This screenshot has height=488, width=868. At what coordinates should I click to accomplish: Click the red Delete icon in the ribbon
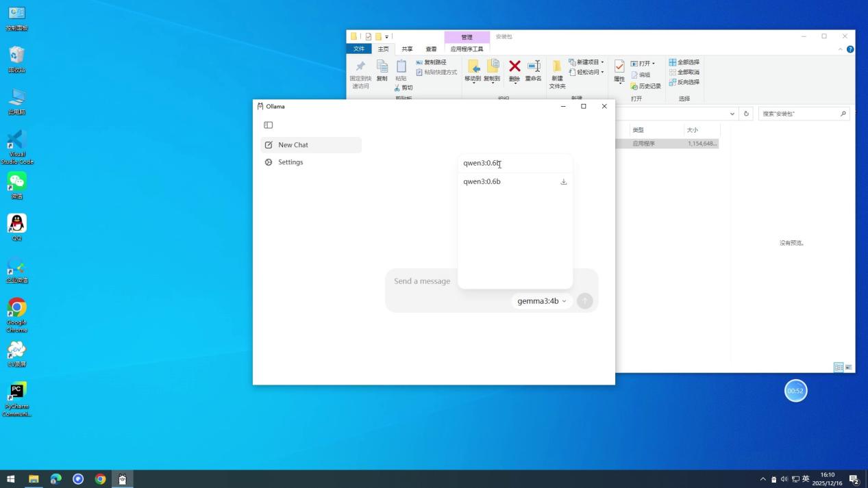(514, 67)
